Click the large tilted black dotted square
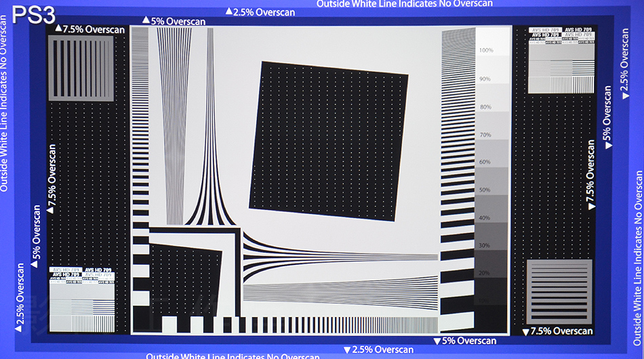644x359 pixels. [x=329, y=142]
